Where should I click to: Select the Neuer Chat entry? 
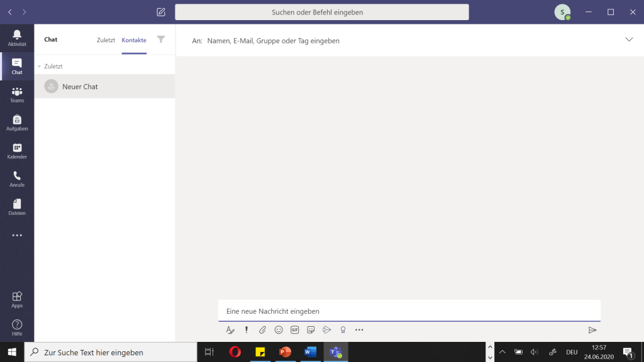click(x=105, y=86)
